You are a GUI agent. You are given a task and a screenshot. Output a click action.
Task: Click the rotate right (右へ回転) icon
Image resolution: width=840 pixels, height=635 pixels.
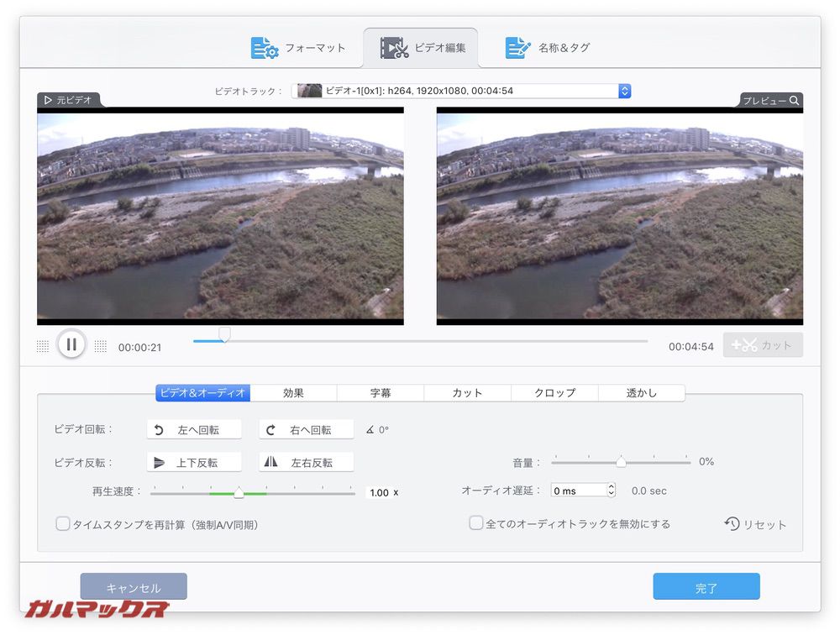(271, 430)
